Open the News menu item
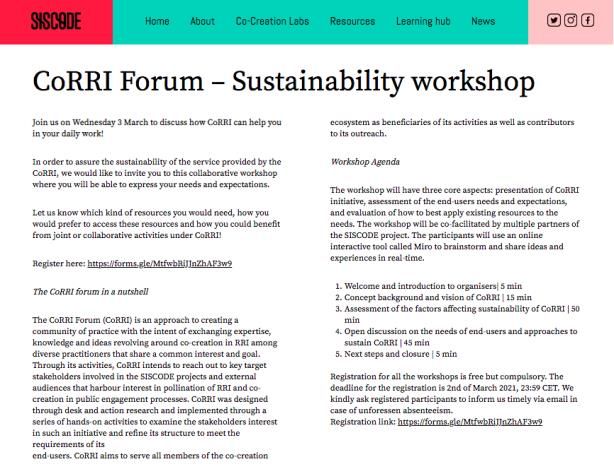Screen dimensions: 614x469 click(483, 21)
